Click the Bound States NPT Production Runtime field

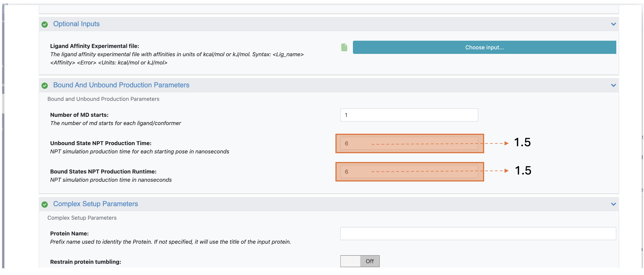pos(409,172)
